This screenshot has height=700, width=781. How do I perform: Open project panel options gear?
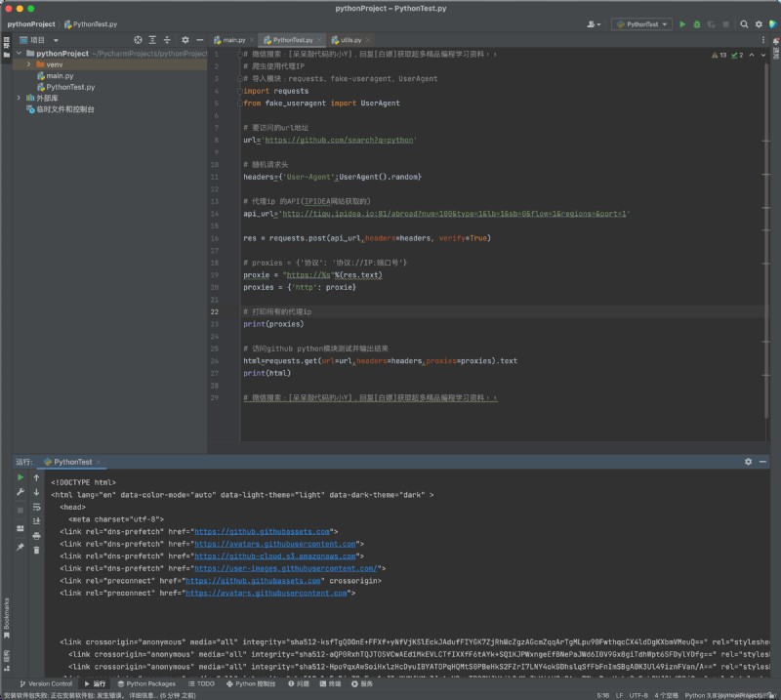[185, 40]
